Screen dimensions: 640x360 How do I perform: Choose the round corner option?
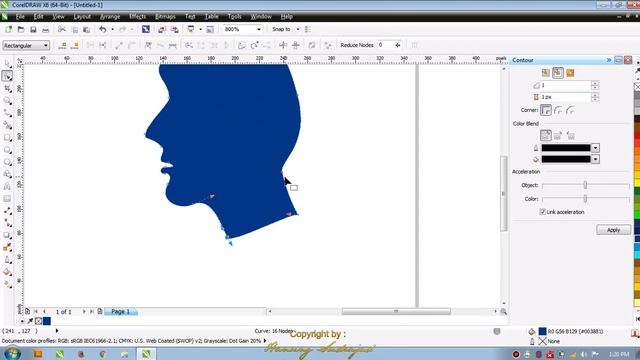pyautogui.click(x=558, y=110)
